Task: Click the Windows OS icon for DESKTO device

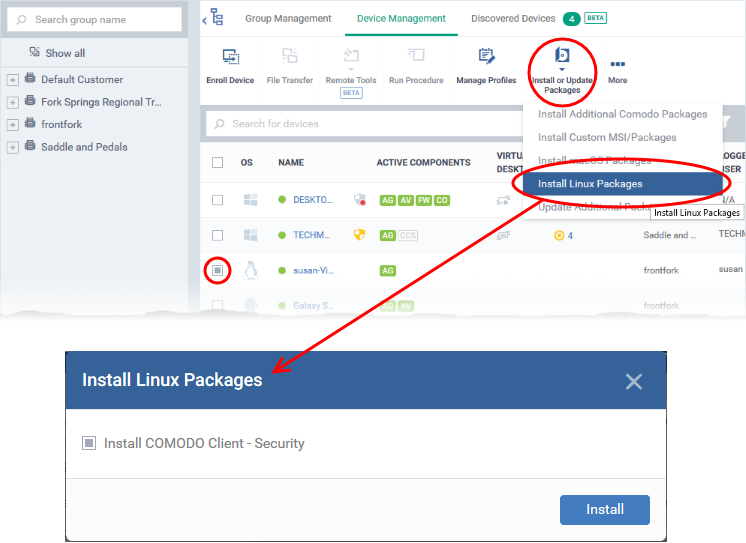Action: coord(251,200)
